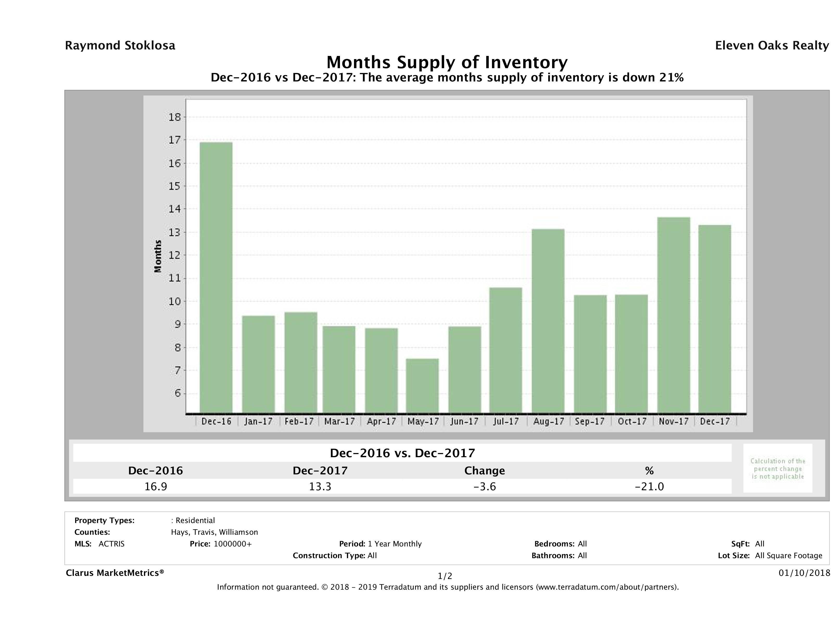Click the Raymond Stoklosa name
This screenshot has height=637, width=840.
[120, 46]
